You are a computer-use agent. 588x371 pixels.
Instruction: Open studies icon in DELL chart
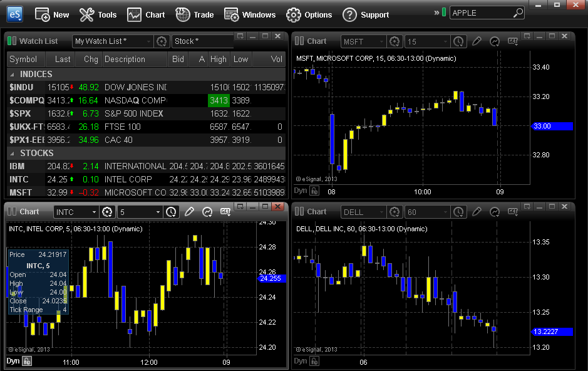(495, 212)
